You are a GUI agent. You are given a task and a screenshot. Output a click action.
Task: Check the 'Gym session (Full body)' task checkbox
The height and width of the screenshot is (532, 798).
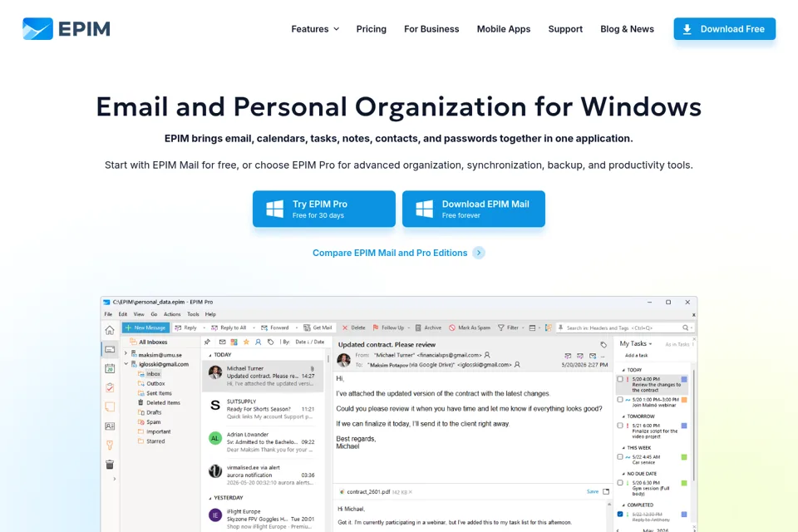click(x=620, y=483)
